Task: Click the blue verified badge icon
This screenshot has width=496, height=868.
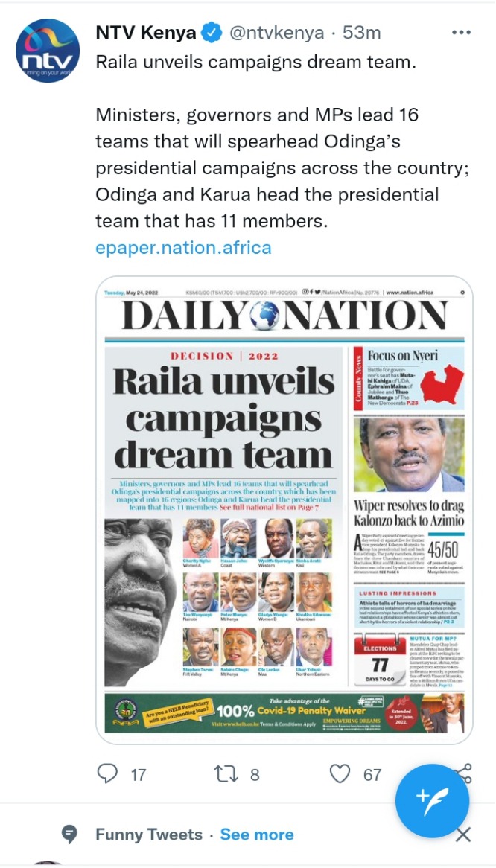Action: click(x=212, y=33)
